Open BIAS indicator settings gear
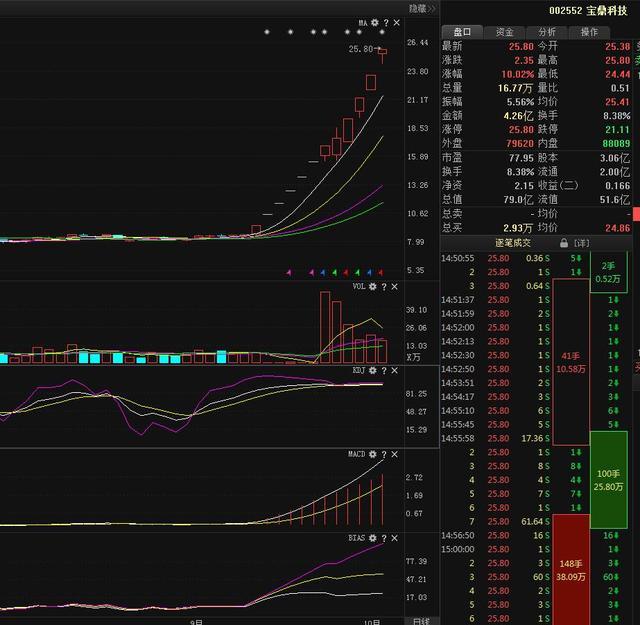The image size is (640, 625). [x=373, y=538]
